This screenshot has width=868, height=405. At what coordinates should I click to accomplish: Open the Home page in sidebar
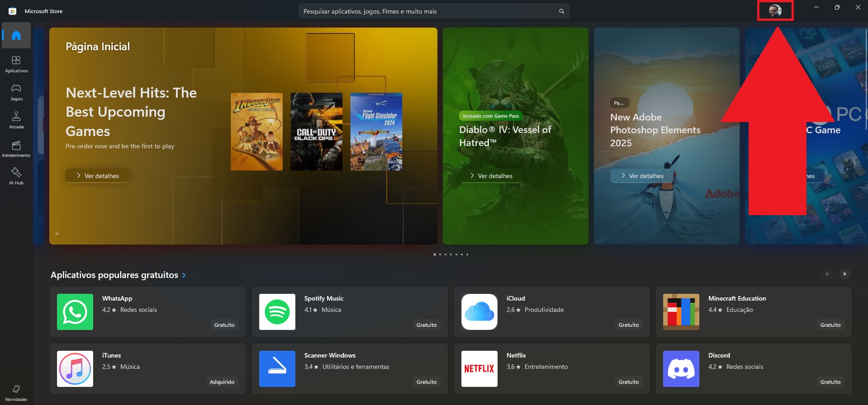[x=16, y=35]
